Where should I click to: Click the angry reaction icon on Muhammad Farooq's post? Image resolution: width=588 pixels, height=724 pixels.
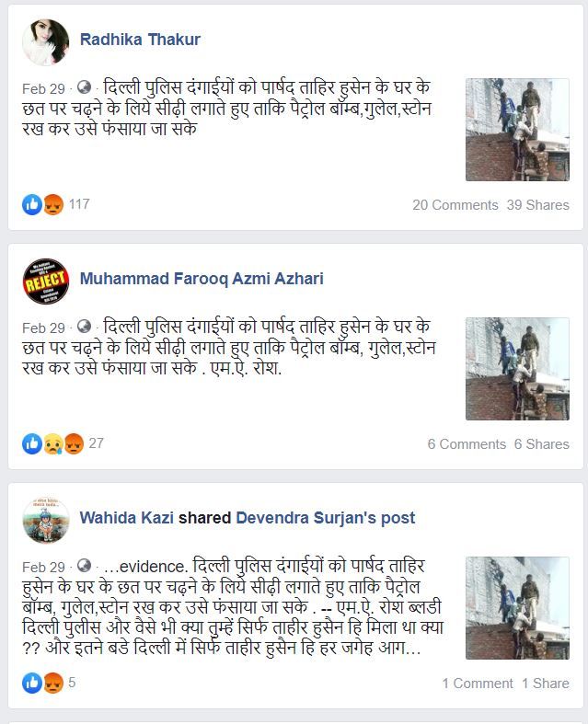coord(74,443)
